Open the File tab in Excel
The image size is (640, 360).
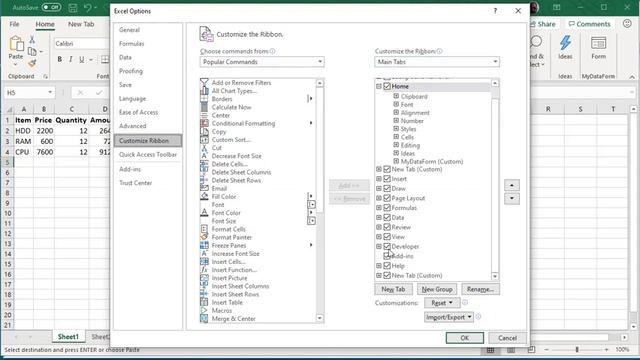pyautogui.click(x=14, y=24)
